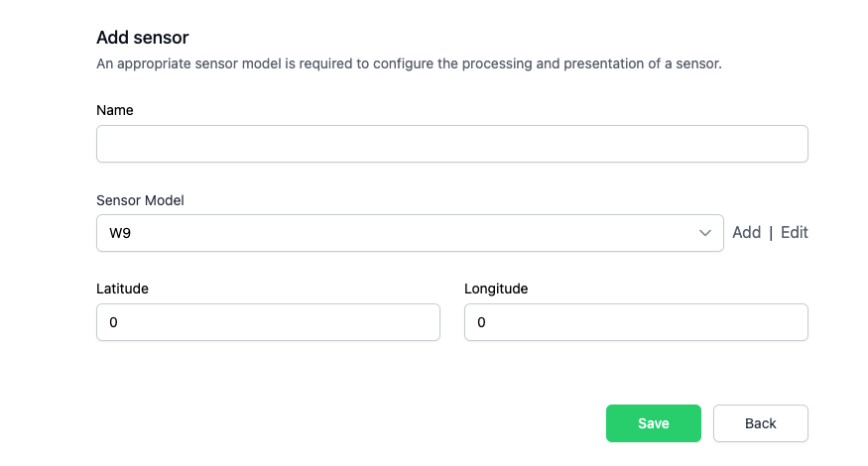Focus the Longitude input field
This screenshot has width=868, height=466.
[635, 322]
